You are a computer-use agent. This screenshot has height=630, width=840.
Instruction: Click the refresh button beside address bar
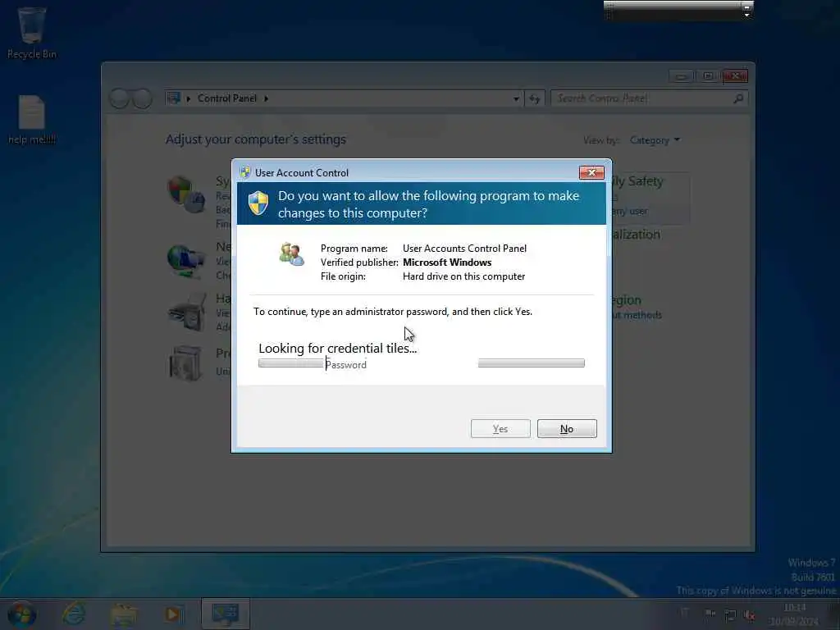click(535, 98)
